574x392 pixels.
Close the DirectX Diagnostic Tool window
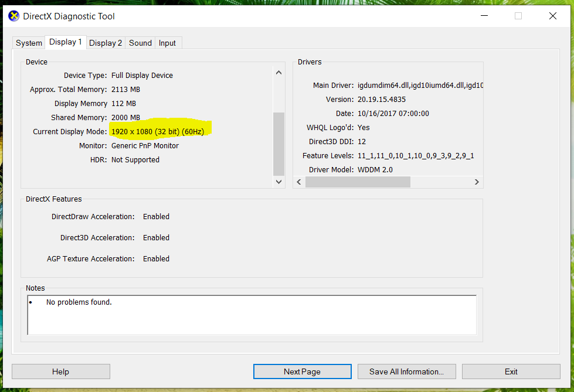click(x=552, y=16)
